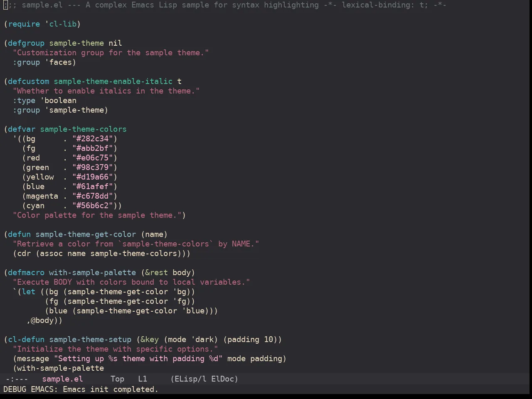Click the "#c678dd" magenta color string

pyautogui.click(x=93, y=196)
